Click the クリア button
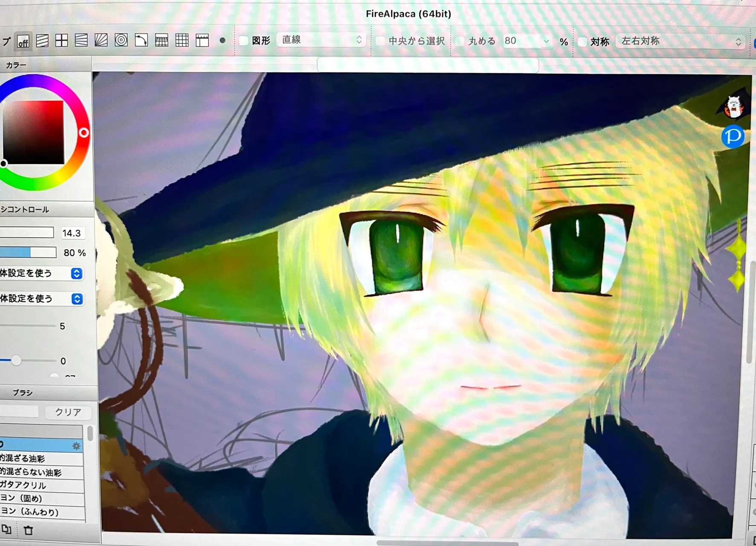The width and height of the screenshot is (756, 546). click(x=68, y=412)
